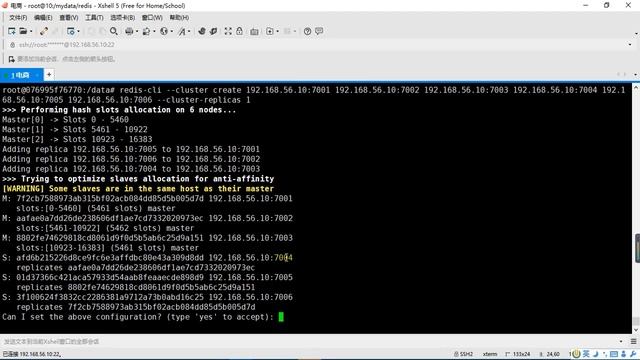Screen dimensions: 640x360
Task: Click the Find magnifier icon
Action: [x=114, y=31]
